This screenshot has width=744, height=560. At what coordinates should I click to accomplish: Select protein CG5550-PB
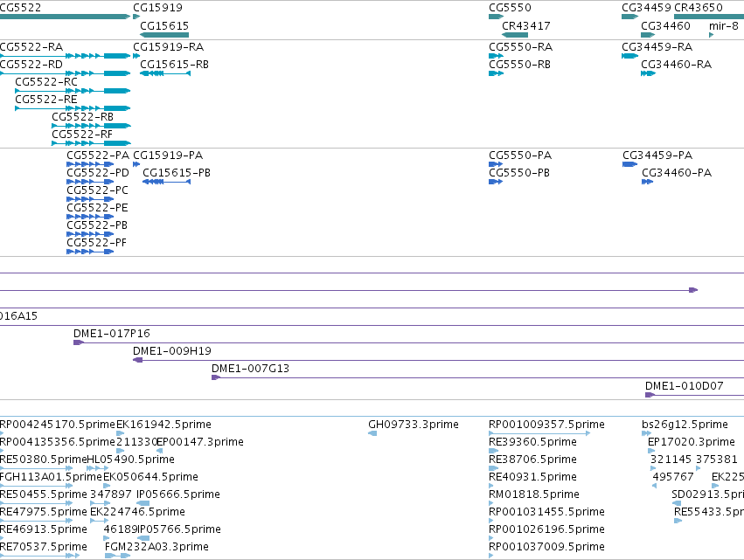(x=519, y=173)
